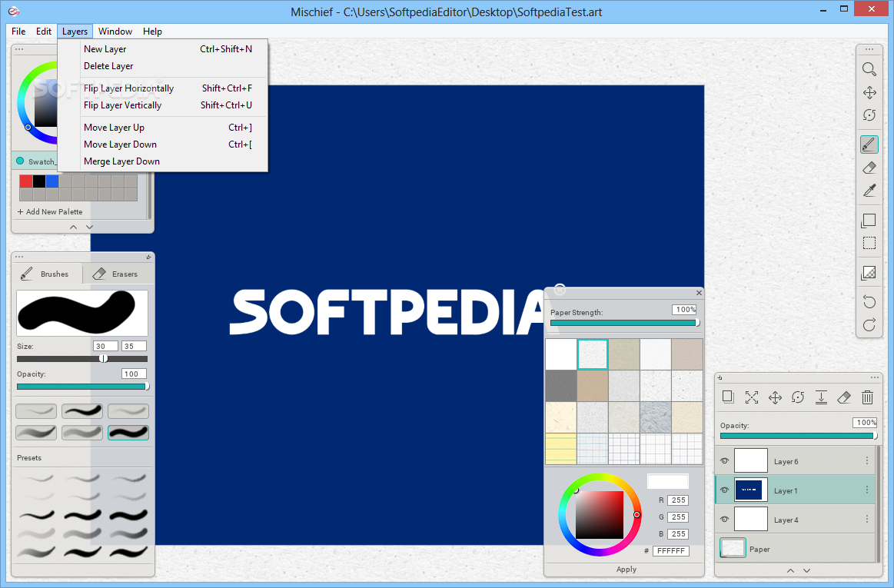
Task: Select the Paper layer thumbnail
Action: (x=733, y=548)
